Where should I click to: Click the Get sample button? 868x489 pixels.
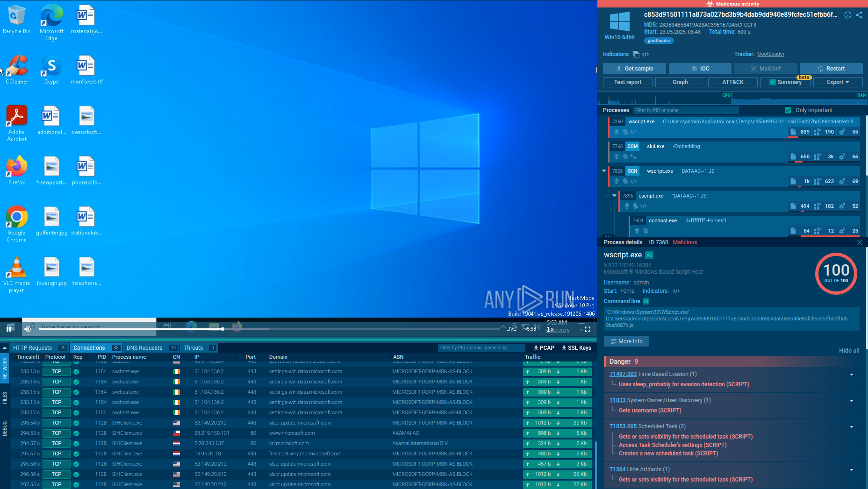pyautogui.click(x=634, y=69)
